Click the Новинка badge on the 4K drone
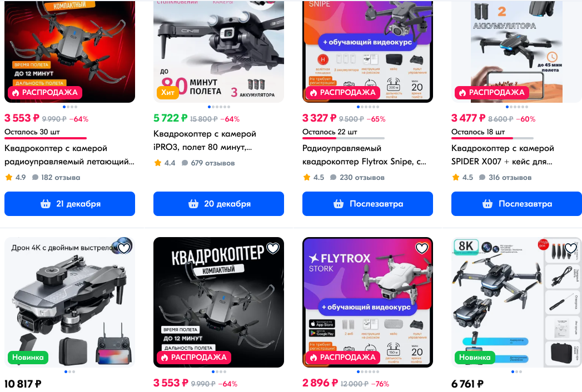Image resolution: width=582 pixels, height=392 pixels. tap(28, 357)
